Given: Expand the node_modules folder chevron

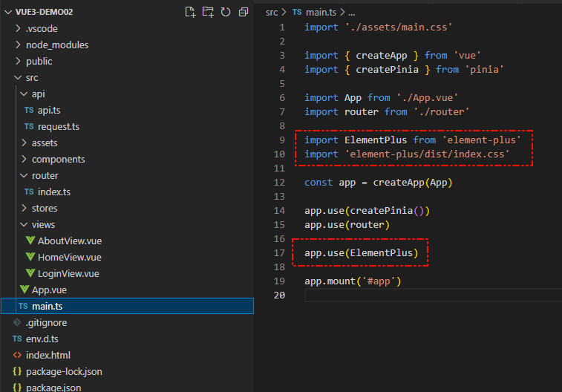Looking at the screenshot, I should [x=18, y=45].
